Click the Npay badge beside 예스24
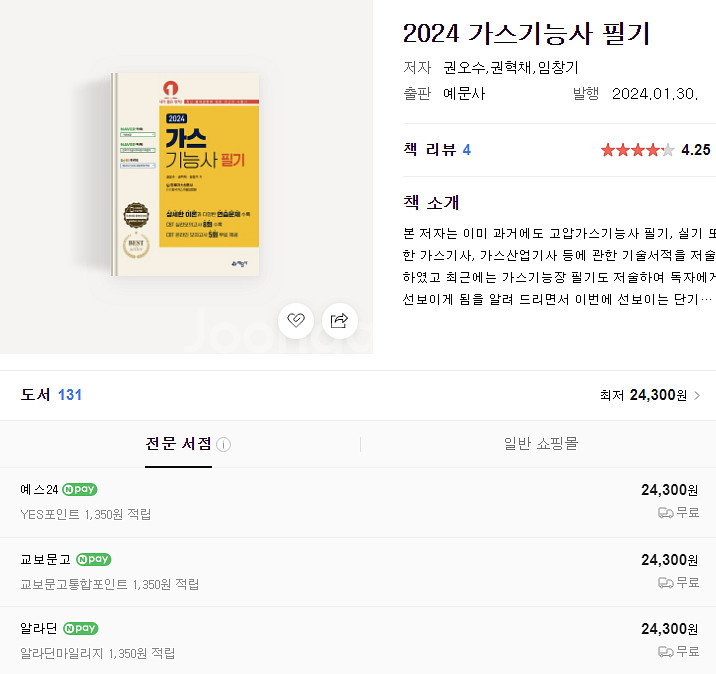This screenshot has width=716, height=674. pyautogui.click(x=80, y=490)
